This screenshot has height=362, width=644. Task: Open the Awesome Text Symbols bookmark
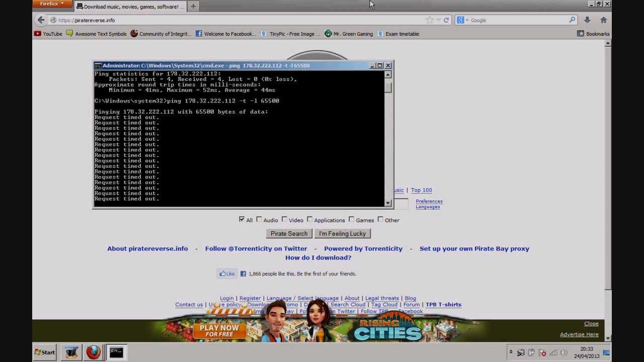tap(97, 34)
